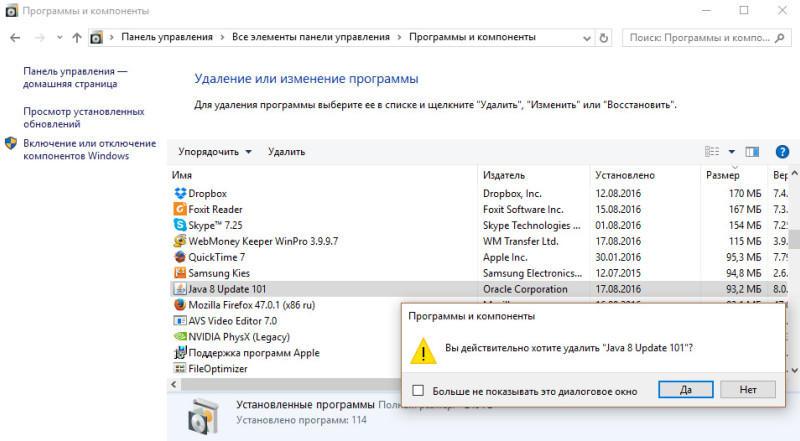Viewport: 800px width, 441px height.
Task: Select Oracle Corporation publisher cell
Action: coord(525,289)
